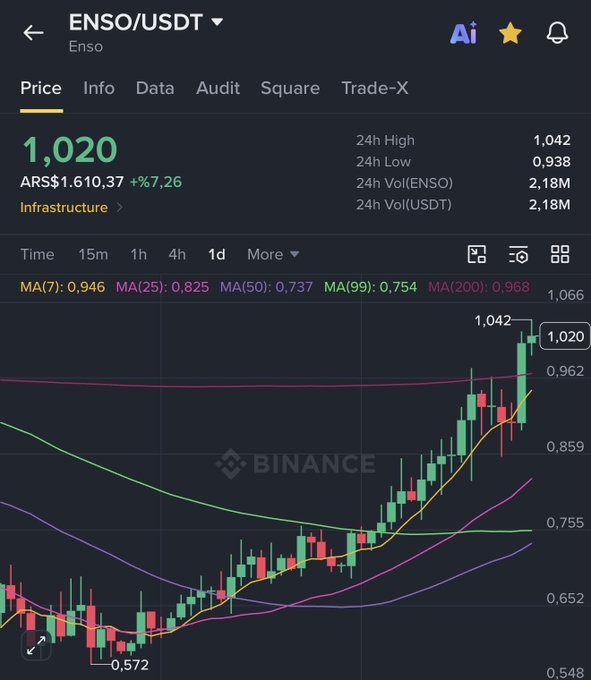Tap the MA(50): 0,737 indicator label
Screen dimensions: 591x680
coord(266,287)
